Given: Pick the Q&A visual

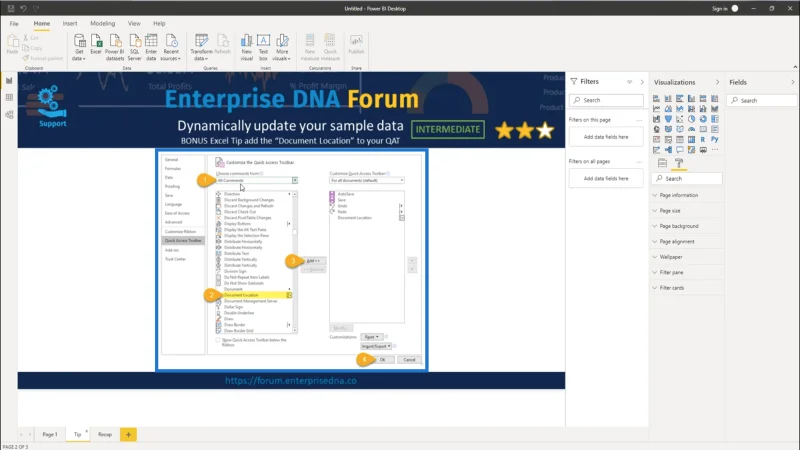Looking at the screenshot, I should [680, 149].
